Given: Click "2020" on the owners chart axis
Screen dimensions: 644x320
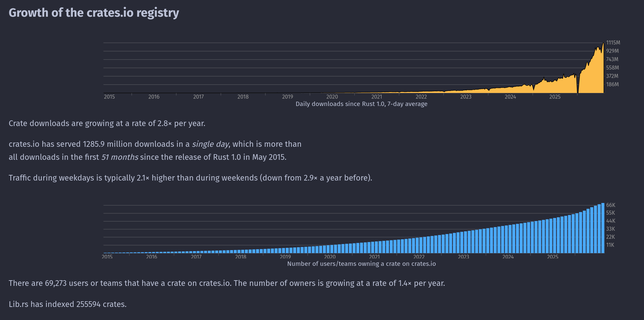Looking at the screenshot, I should coord(330,257).
